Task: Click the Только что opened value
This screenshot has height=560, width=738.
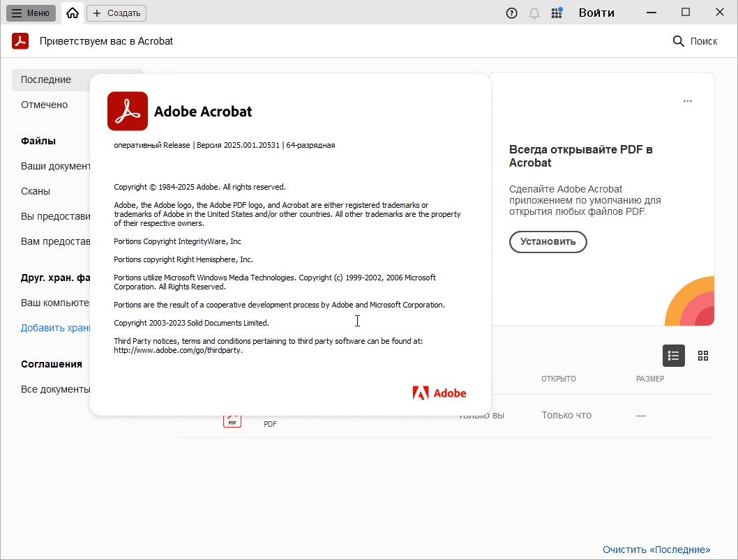Action: [x=566, y=416]
